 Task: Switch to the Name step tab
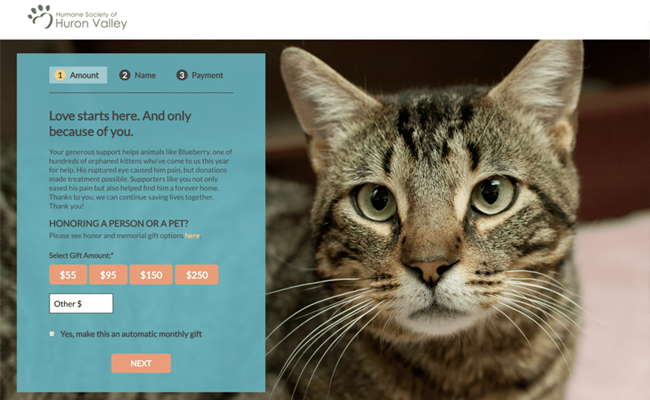point(138,75)
